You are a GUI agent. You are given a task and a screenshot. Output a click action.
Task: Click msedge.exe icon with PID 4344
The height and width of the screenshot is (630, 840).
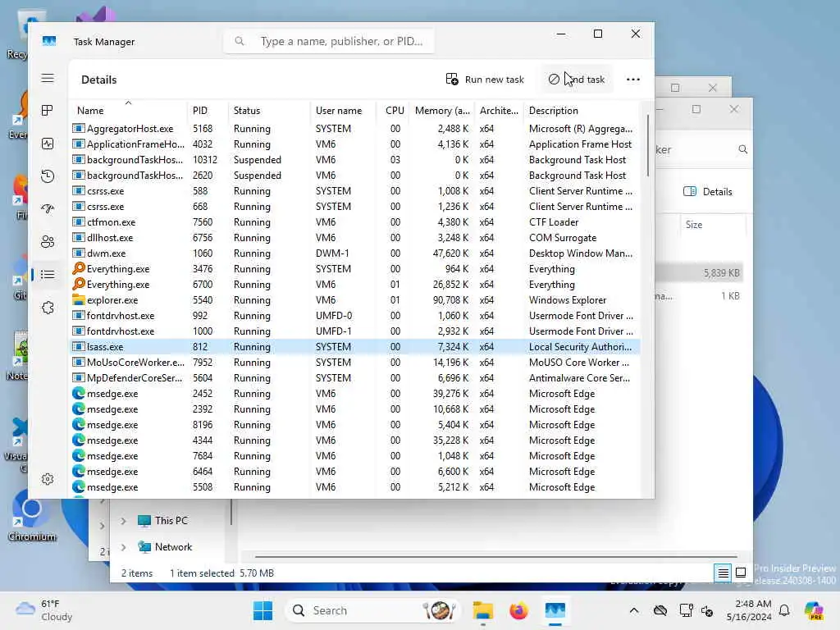pos(79,440)
